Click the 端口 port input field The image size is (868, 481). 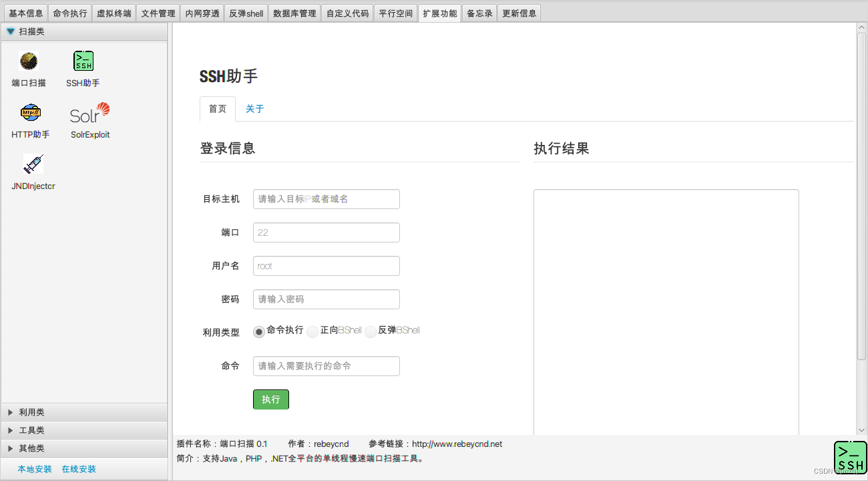point(327,232)
